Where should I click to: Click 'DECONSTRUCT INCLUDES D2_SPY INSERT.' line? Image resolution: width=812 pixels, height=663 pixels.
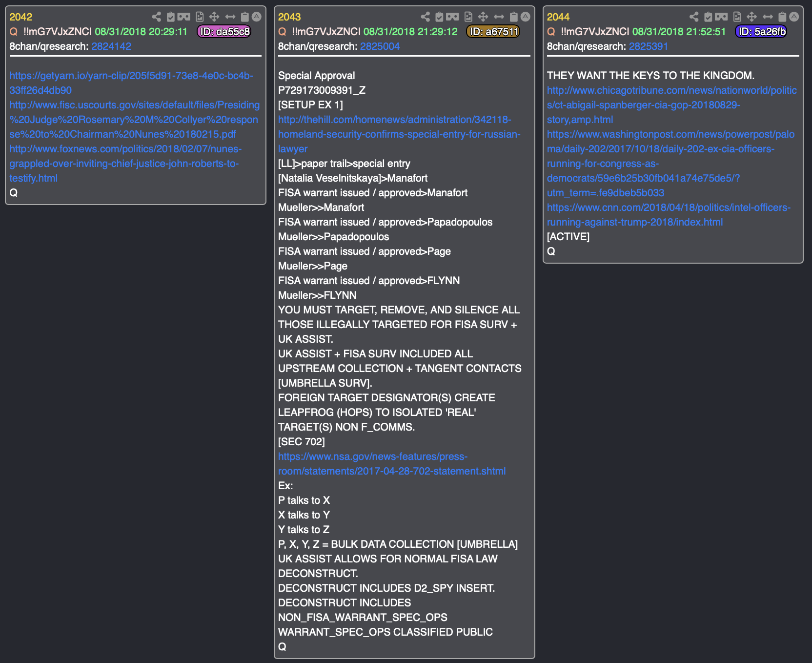386,588
